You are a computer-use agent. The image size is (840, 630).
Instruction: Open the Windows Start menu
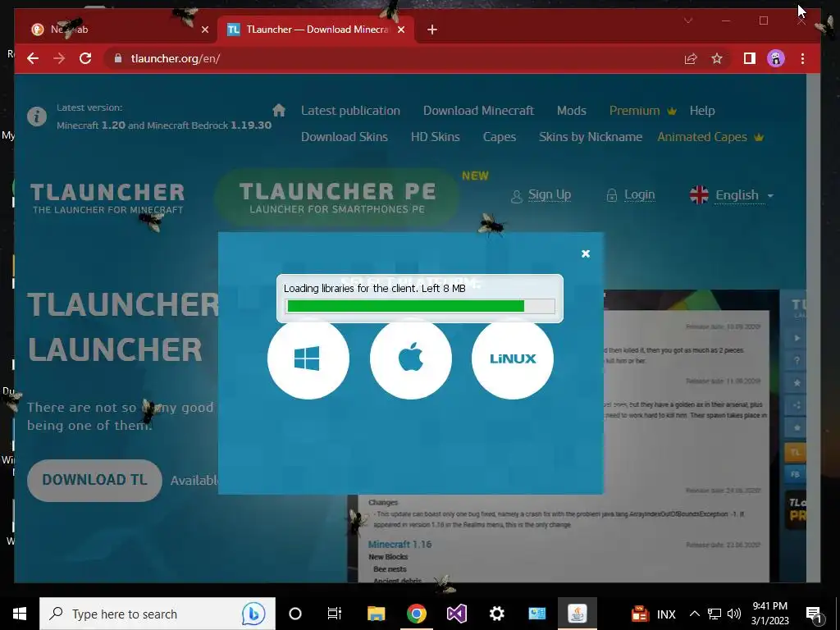[x=20, y=614]
